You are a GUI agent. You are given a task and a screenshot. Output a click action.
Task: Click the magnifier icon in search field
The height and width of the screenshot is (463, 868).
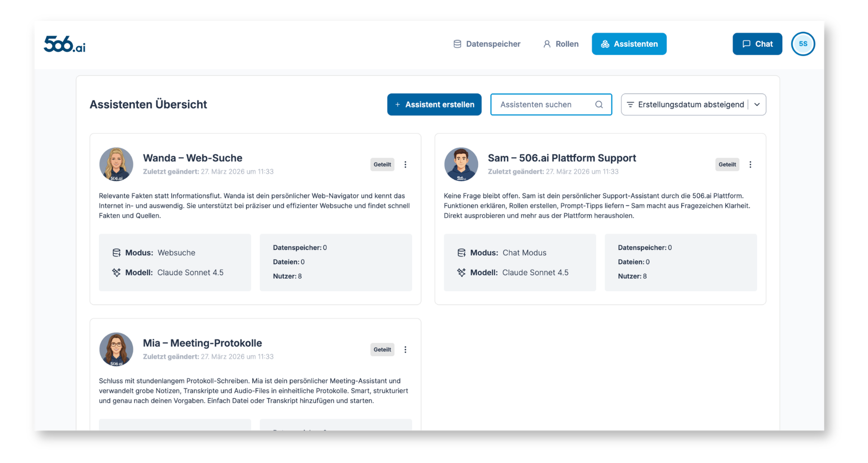tap(599, 105)
